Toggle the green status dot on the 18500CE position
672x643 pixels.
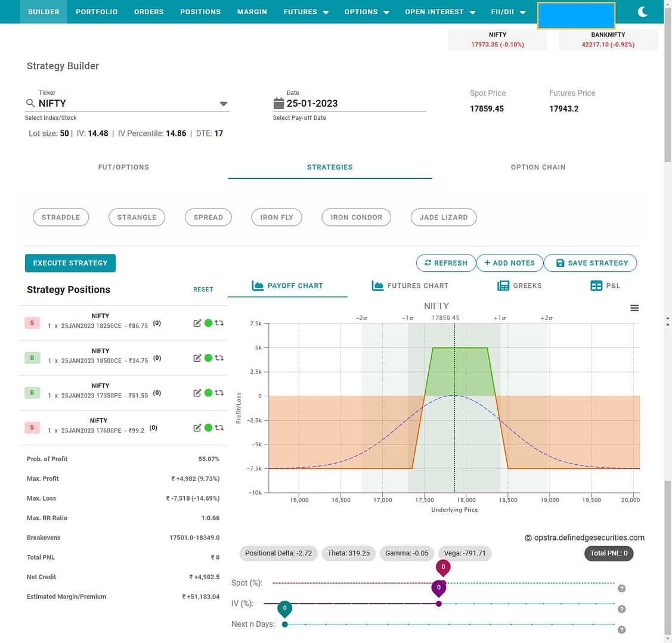209,358
